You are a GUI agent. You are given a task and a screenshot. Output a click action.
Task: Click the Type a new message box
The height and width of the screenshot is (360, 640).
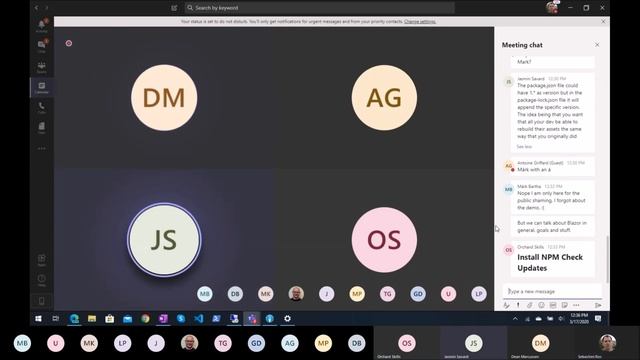(552, 291)
